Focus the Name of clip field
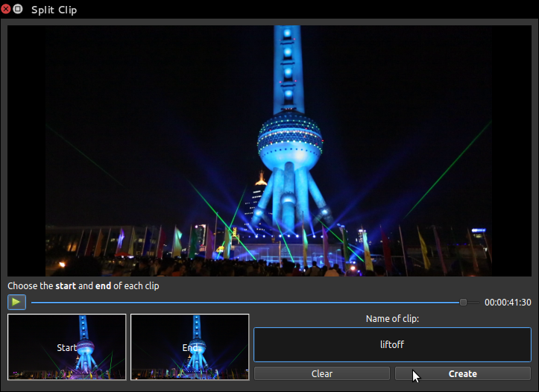Image resolution: width=539 pixels, height=392 pixels. pos(392,344)
